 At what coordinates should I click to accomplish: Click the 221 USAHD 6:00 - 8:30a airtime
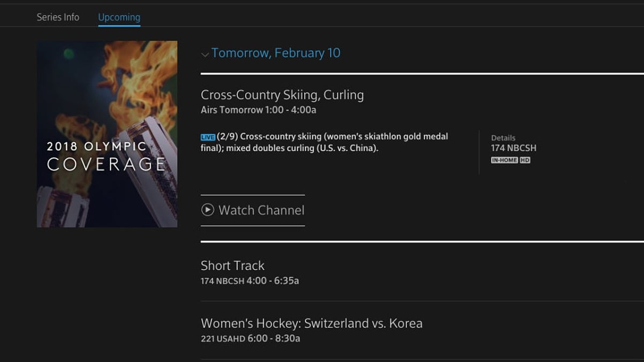[250, 338]
